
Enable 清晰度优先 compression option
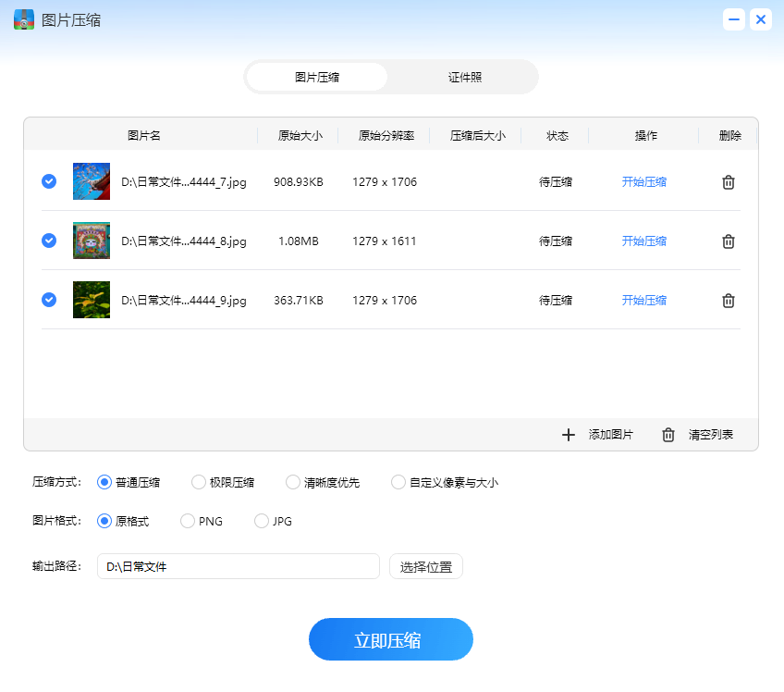[x=292, y=482]
